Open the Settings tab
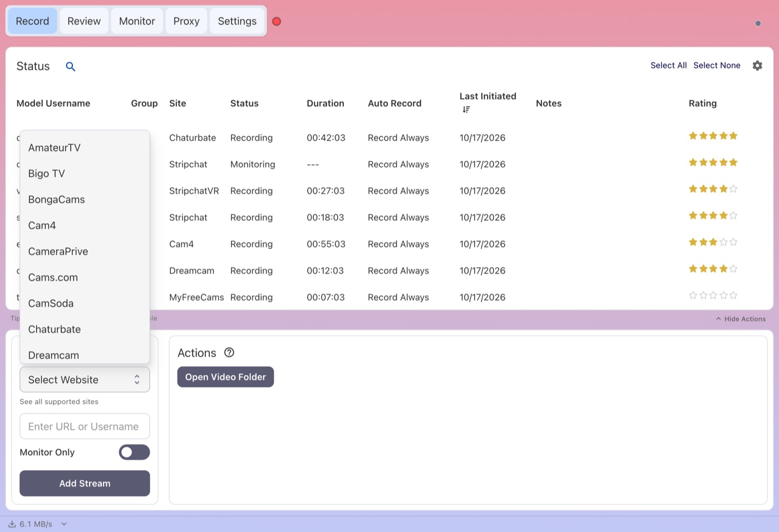Image resolution: width=779 pixels, height=532 pixels. 237,21
